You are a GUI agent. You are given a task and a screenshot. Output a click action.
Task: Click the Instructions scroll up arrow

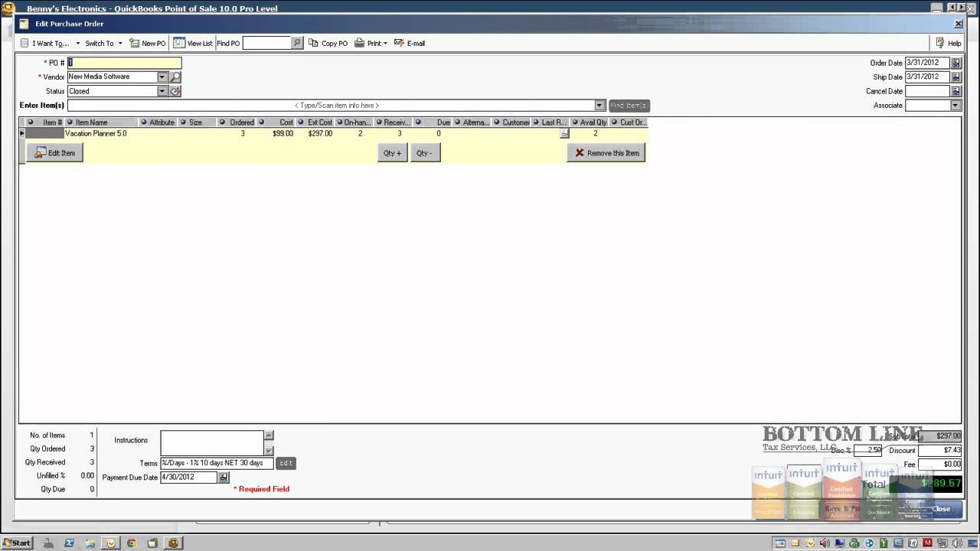(x=269, y=435)
